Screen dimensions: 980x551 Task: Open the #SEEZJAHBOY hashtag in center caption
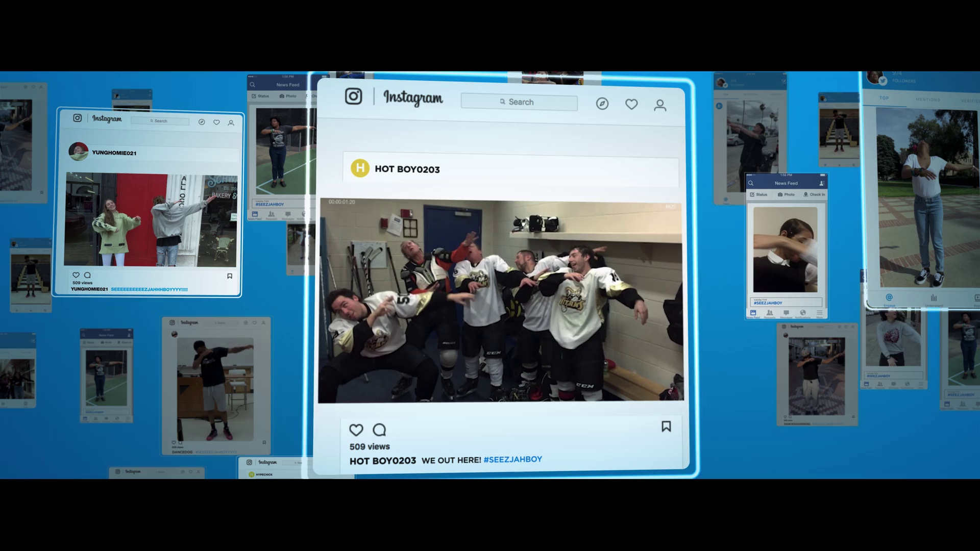[513, 459]
